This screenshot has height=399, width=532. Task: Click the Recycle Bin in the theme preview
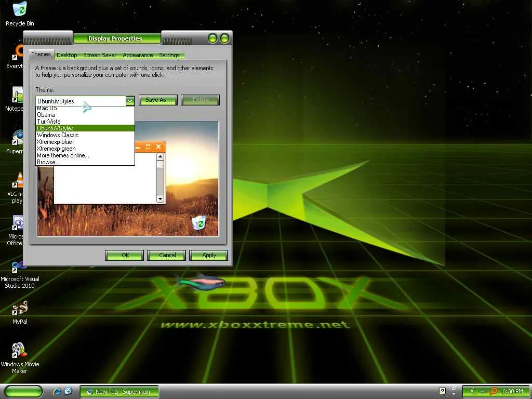pyautogui.click(x=199, y=222)
